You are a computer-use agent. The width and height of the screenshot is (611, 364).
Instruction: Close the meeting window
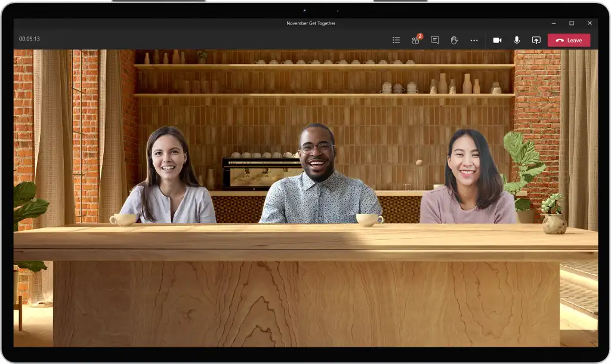pyautogui.click(x=590, y=23)
